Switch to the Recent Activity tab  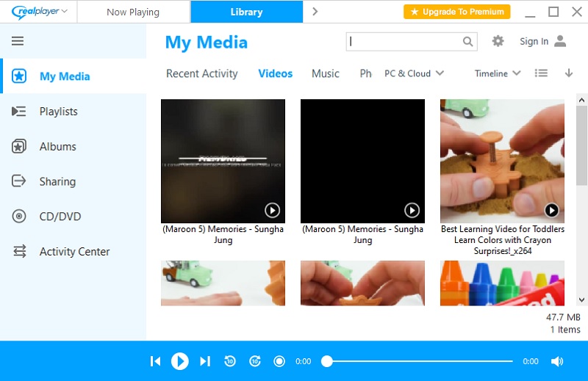[x=201, y=73]
